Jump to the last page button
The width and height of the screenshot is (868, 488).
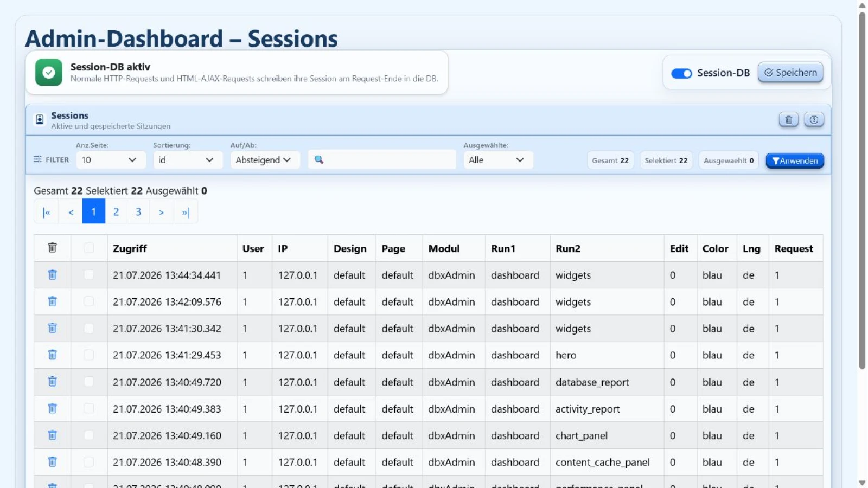[x=186, y=211]
